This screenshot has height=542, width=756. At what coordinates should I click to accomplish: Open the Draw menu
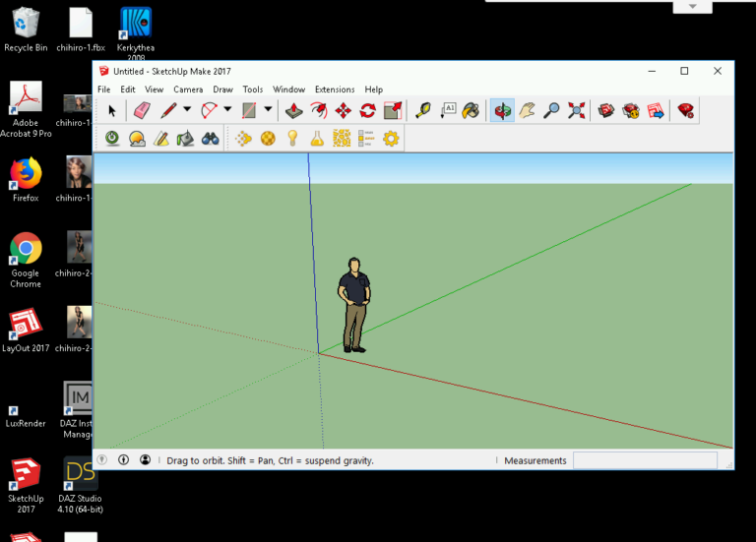coord(222,90)
